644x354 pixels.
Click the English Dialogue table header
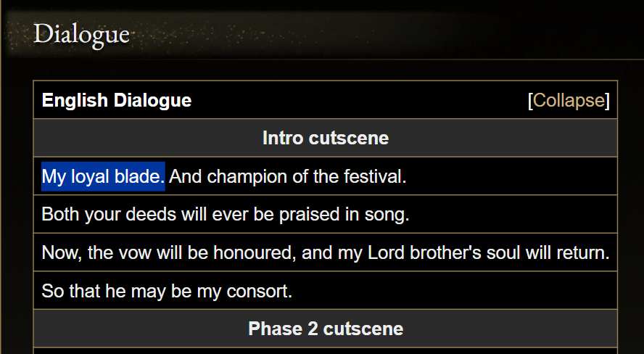[117, 100]
